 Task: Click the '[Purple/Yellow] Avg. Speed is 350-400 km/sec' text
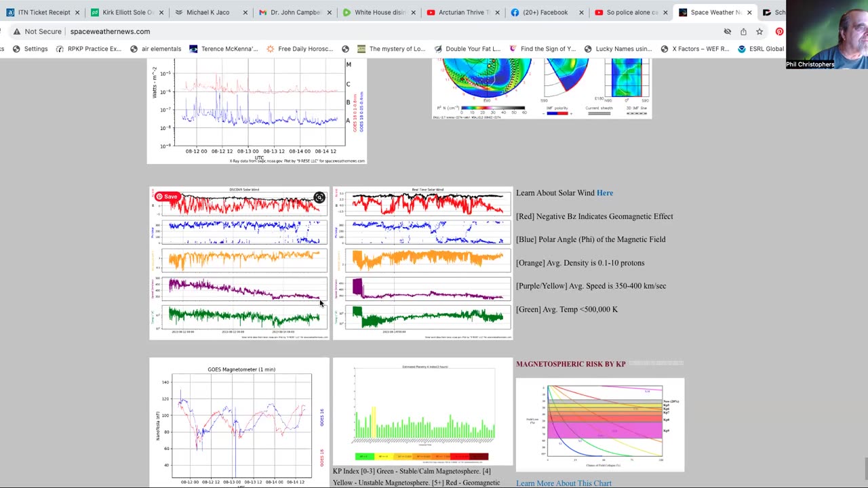[591, 286]
